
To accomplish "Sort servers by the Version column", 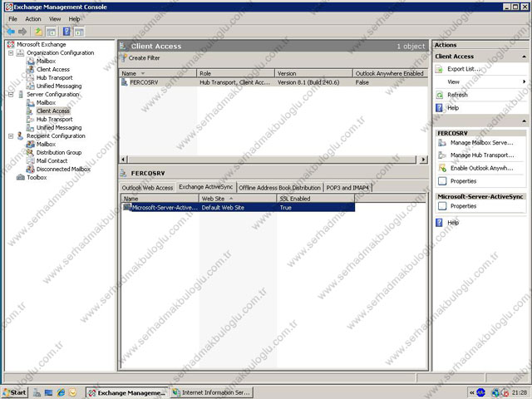I will (x=313, y=73).
